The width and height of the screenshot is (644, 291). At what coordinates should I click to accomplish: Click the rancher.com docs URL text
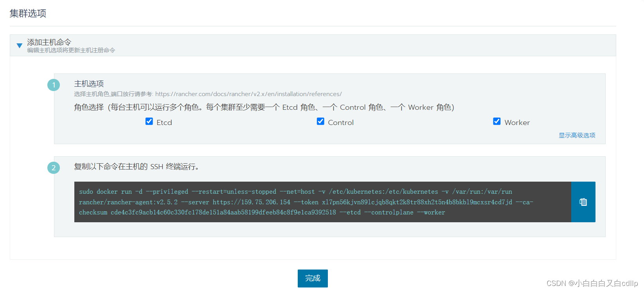click(x=248, y=94)
